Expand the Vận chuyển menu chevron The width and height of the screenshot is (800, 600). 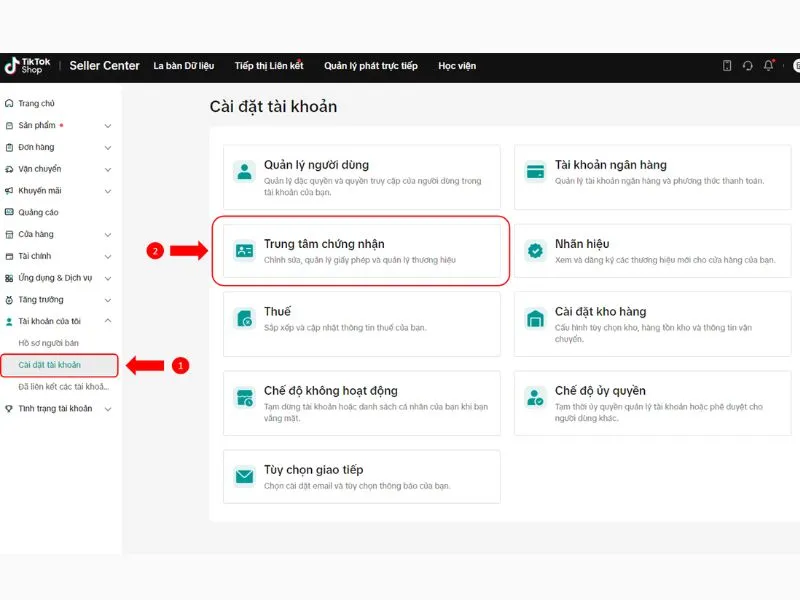tap(108, 169)
